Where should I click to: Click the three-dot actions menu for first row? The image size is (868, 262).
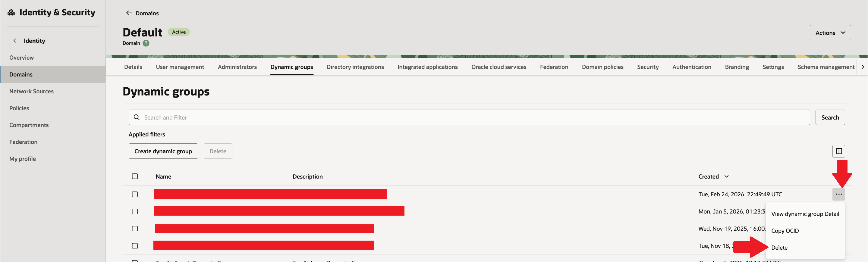tap(838, 194)
